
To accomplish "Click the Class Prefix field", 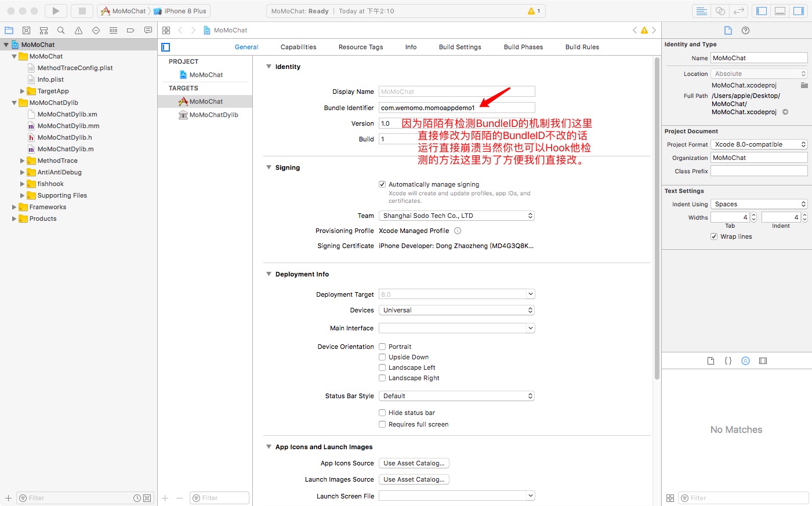I will pos(759,171).
